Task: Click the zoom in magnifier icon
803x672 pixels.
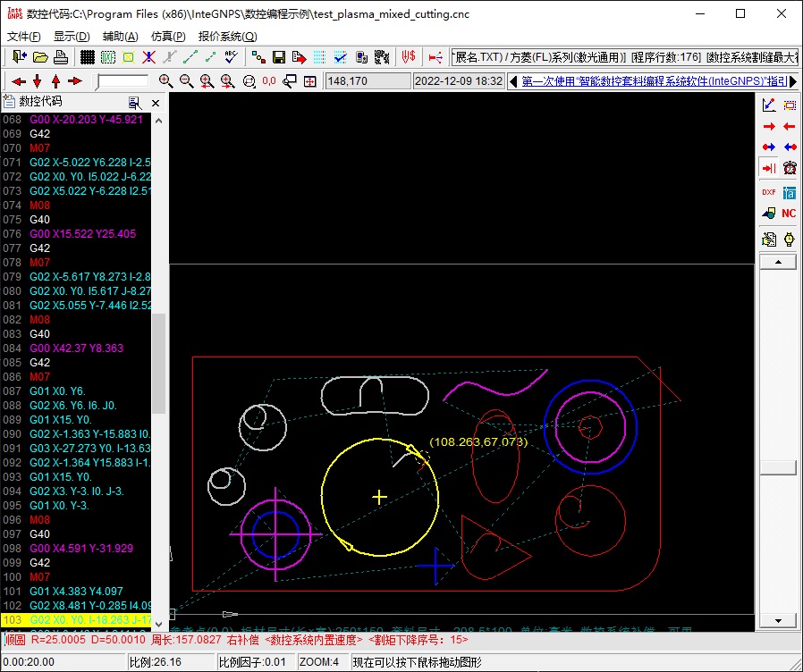Action: (165, 81)
